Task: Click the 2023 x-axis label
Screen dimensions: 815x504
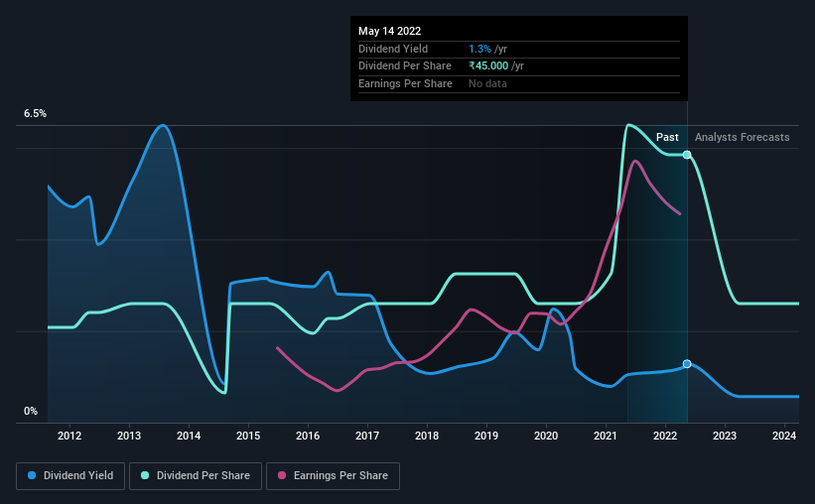Action: pyautogui.click(x=725, y=436)
